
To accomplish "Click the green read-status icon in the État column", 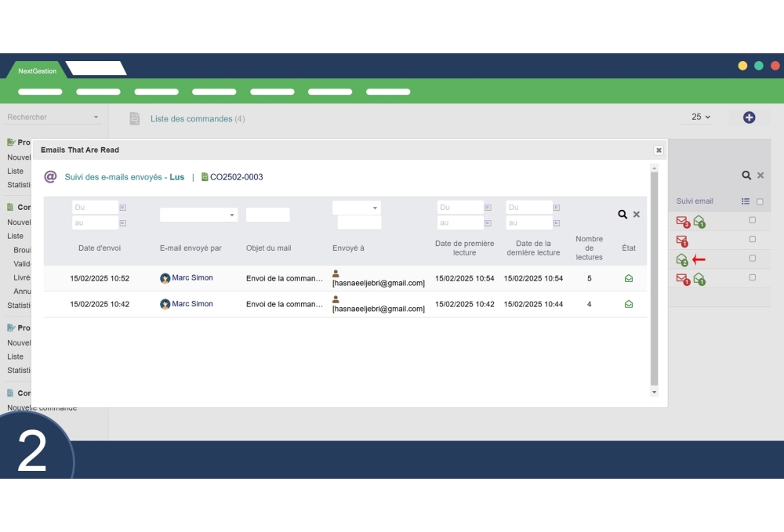I will 628,278.
